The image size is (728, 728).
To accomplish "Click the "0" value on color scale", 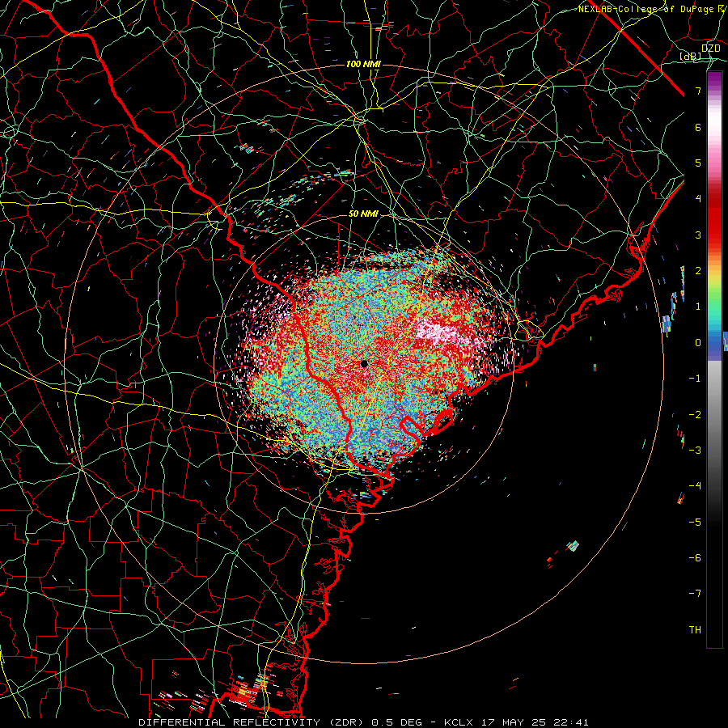I will click(x=698, y=342).
